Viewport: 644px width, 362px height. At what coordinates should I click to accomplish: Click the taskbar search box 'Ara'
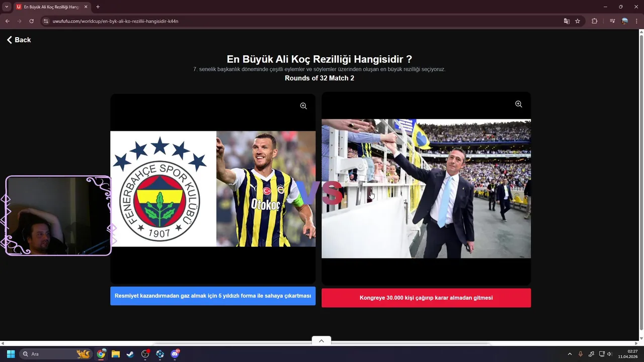[x=56, y=354]
